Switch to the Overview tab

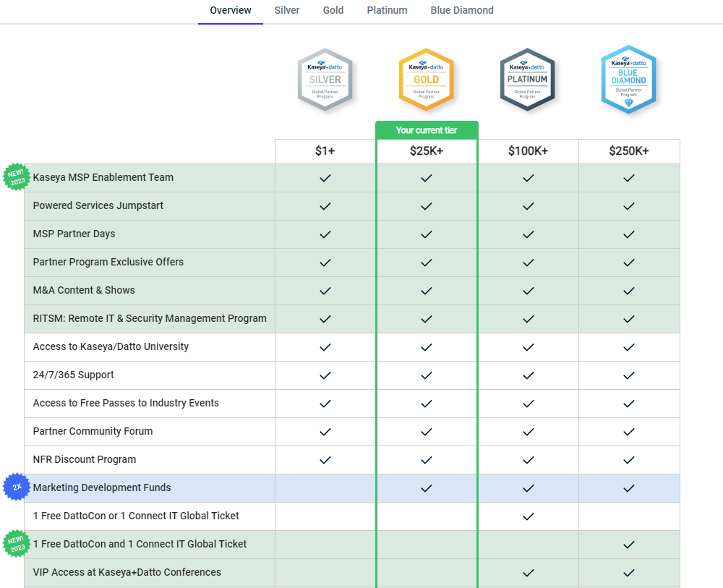231,11
